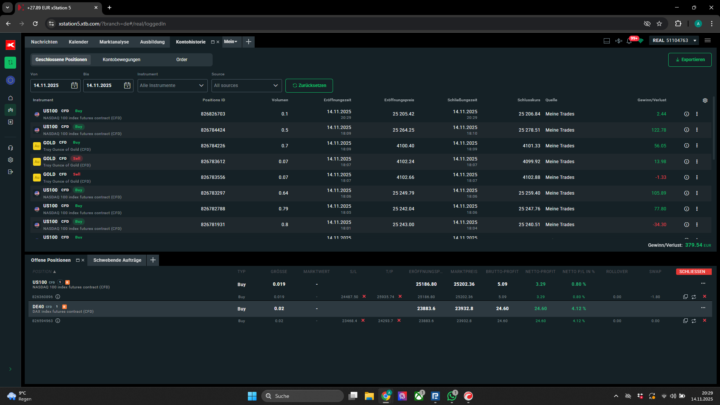Add a new tab in the top panel
Image resolution: width=720 pixels, height=405 pixels.
[x=248, y=42]
